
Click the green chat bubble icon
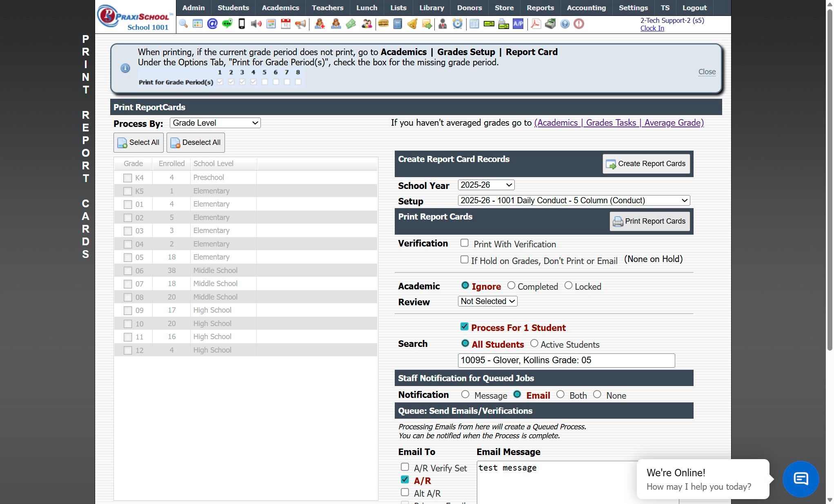pyautogui.click(x=227, y=24)
